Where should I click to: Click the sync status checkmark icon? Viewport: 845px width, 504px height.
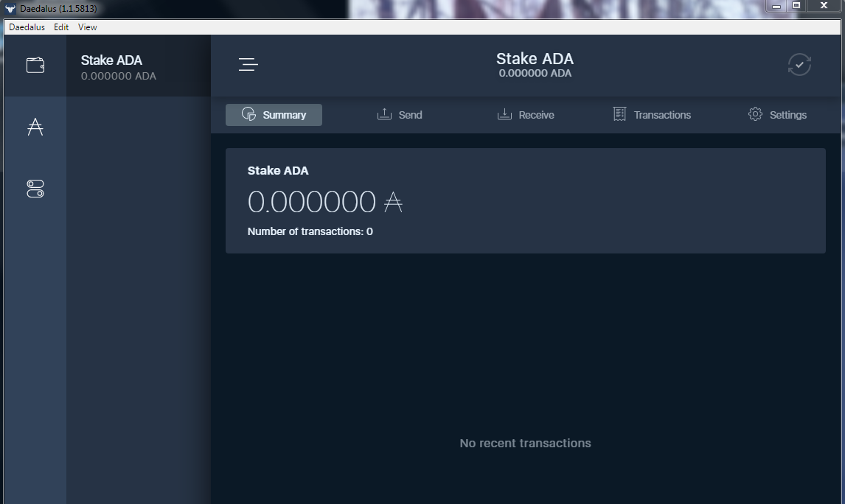(x=799, y=65)
